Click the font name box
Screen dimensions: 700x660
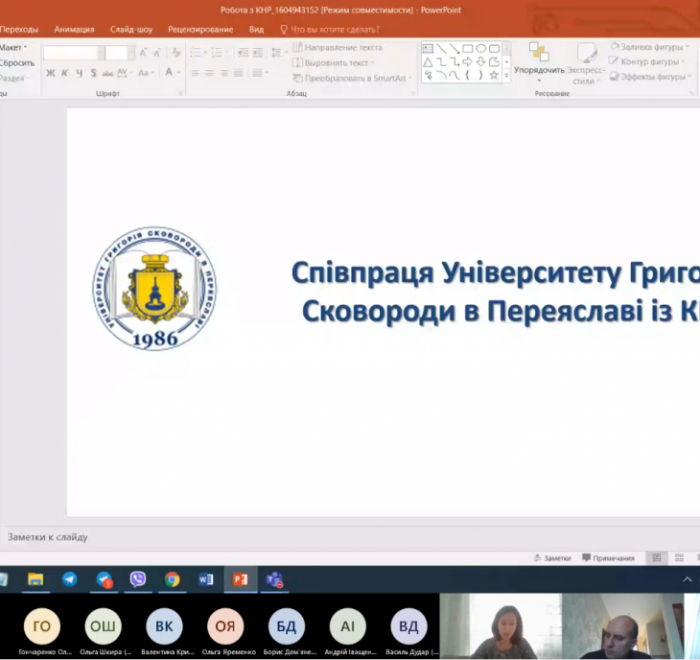pos(74,53)
